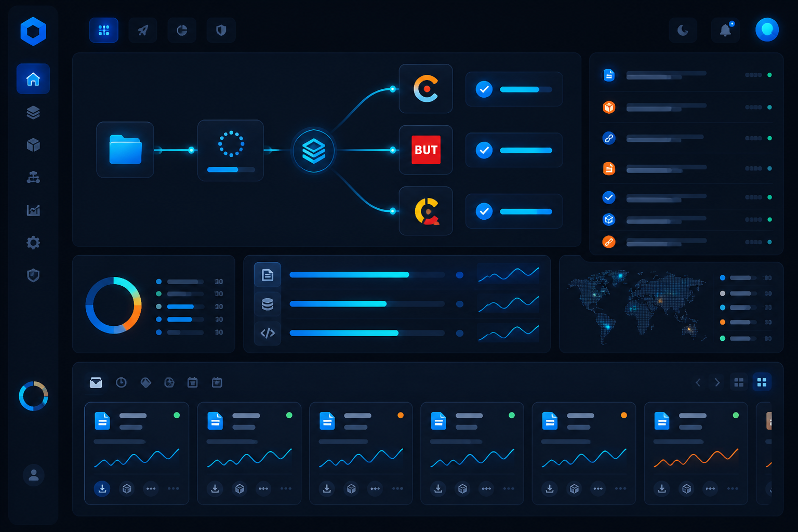Download the orange-chart file card

662,488
